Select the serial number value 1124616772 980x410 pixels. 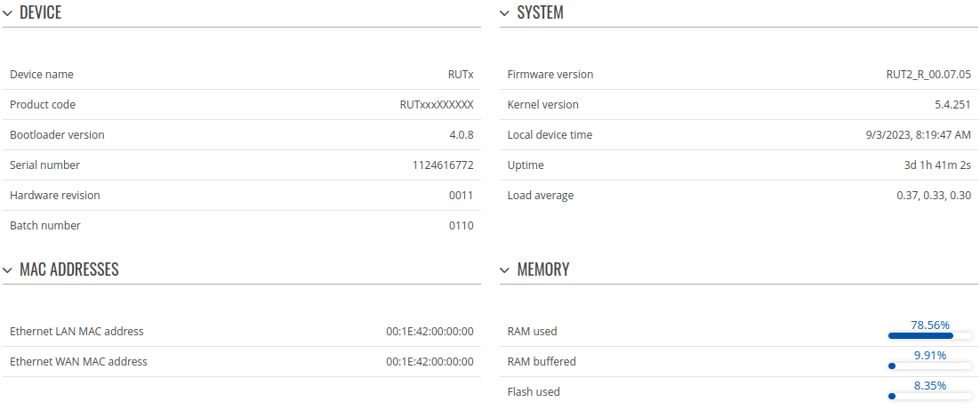click(x=443, y=165)
